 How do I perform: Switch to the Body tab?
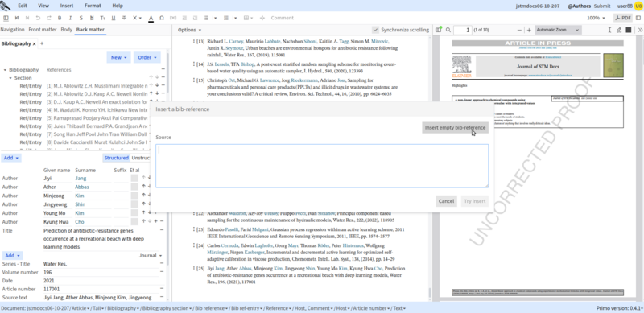coord(67,30)
